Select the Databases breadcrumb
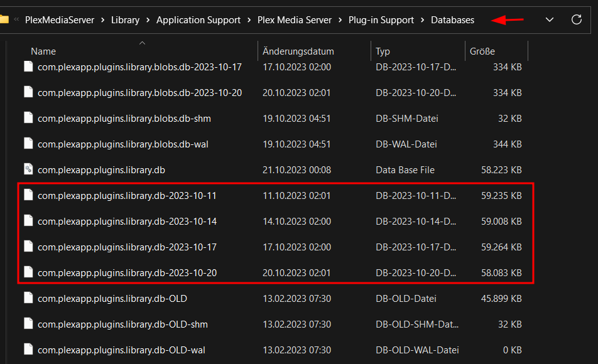This screenshot has width=598, height=364. (452, 20)
